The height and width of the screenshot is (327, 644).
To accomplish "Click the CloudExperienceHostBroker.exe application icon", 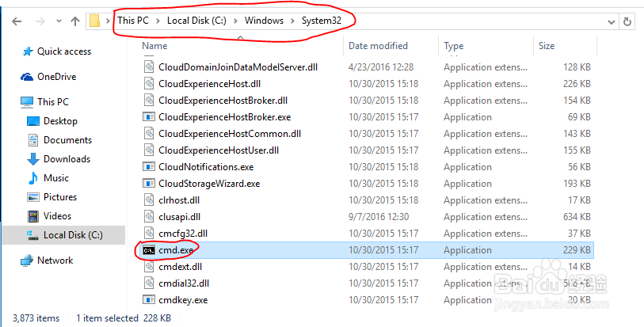I will click(149, 117).
